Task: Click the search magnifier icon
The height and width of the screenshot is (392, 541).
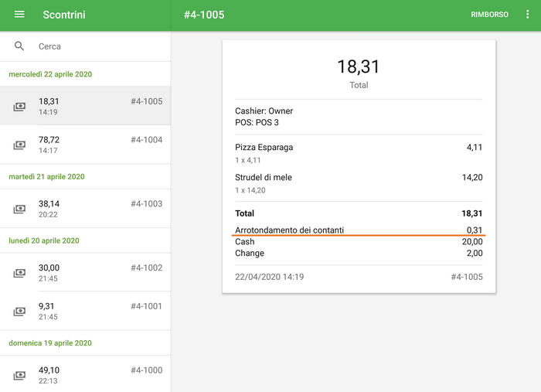Action: point(19,46)
